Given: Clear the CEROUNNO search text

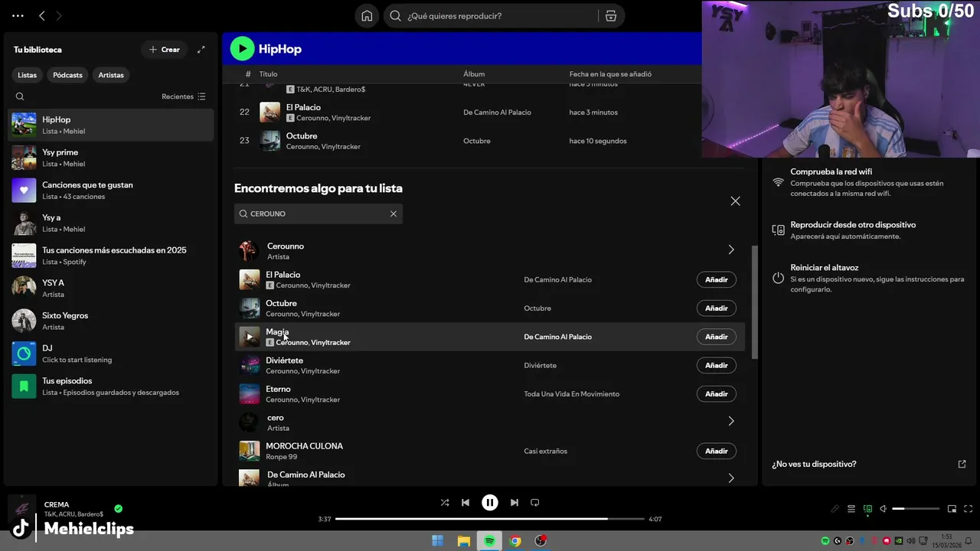Looking at the screenshot, I should point(394,214).
